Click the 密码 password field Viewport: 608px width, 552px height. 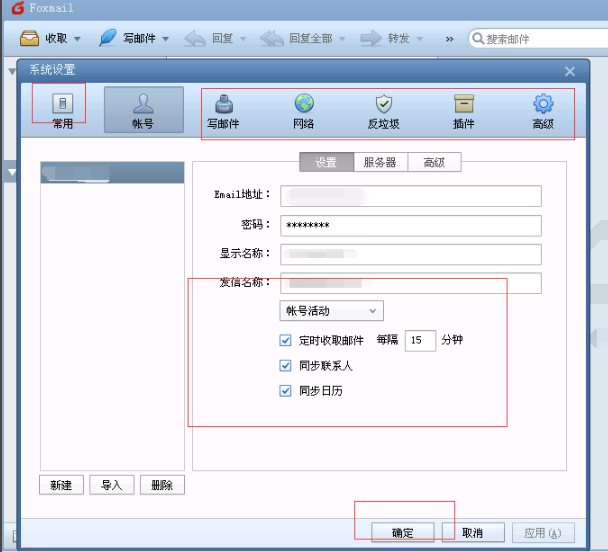(x=411, y=225)
